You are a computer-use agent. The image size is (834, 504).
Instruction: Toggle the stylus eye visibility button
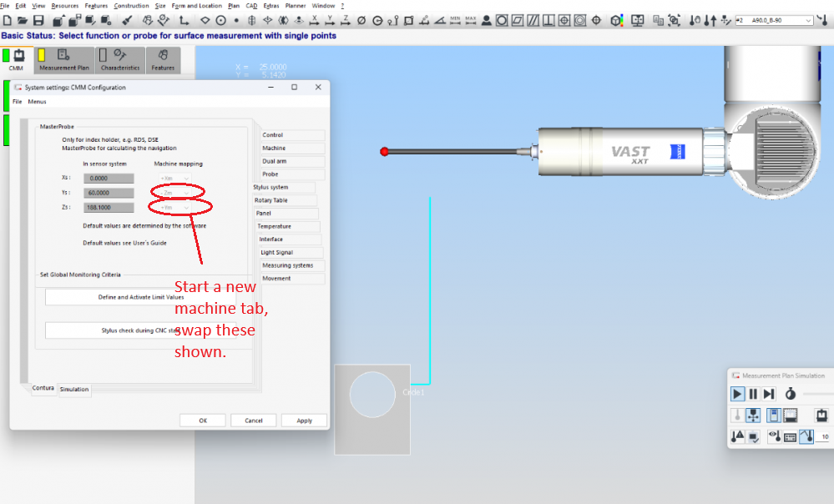point(774,436)
